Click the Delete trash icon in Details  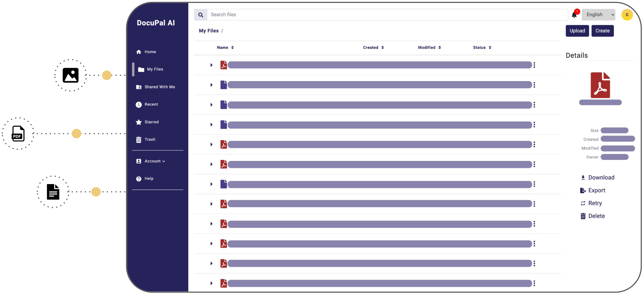click(583, 216)
